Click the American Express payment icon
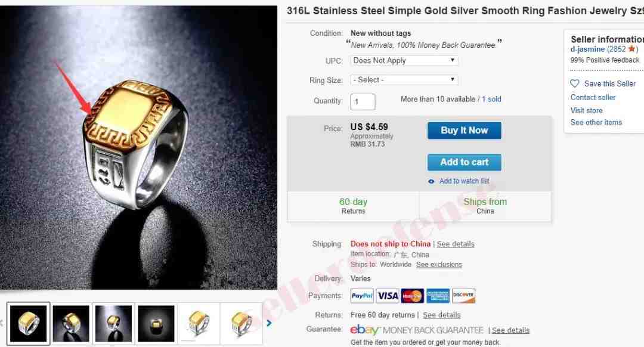This screenshot has width=644, height=347. (438, 296)
